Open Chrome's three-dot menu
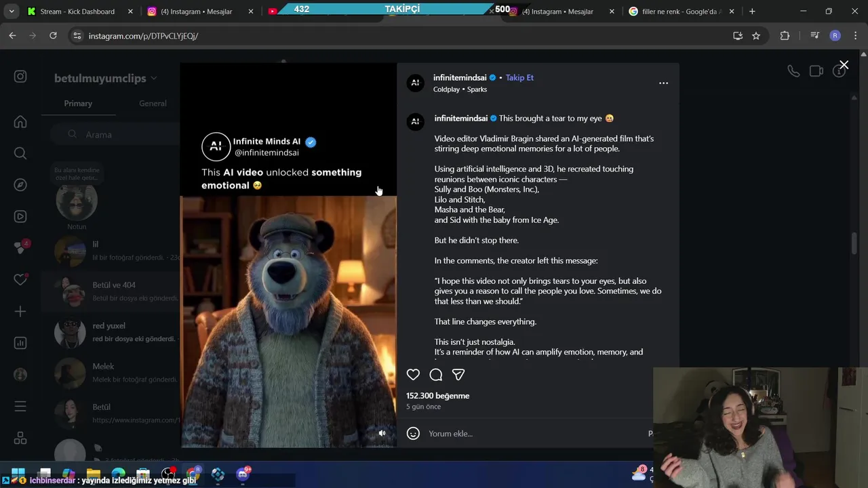The image size is (868, 488). pos(855,36)
